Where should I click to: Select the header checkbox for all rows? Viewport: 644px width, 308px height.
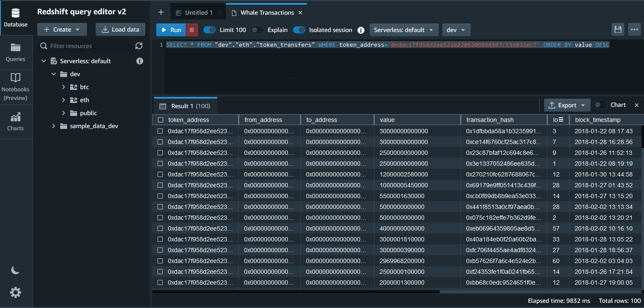click(161, 120)
